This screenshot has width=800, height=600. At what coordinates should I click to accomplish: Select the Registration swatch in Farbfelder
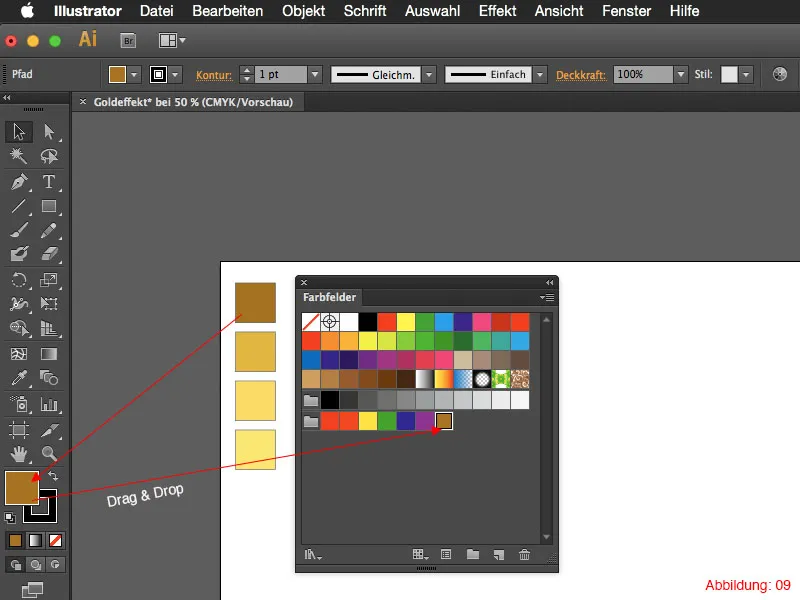point(330,322)
